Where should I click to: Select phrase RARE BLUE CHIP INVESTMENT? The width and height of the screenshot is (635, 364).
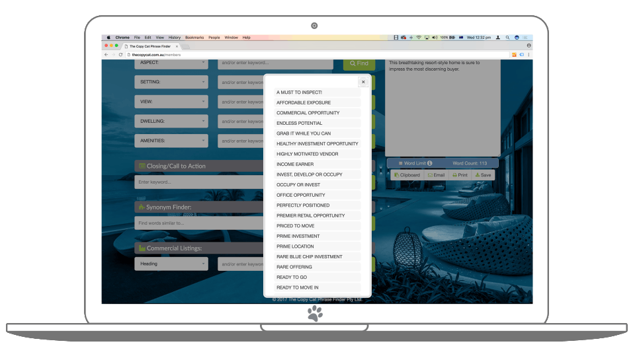click(x=317, y=257)
